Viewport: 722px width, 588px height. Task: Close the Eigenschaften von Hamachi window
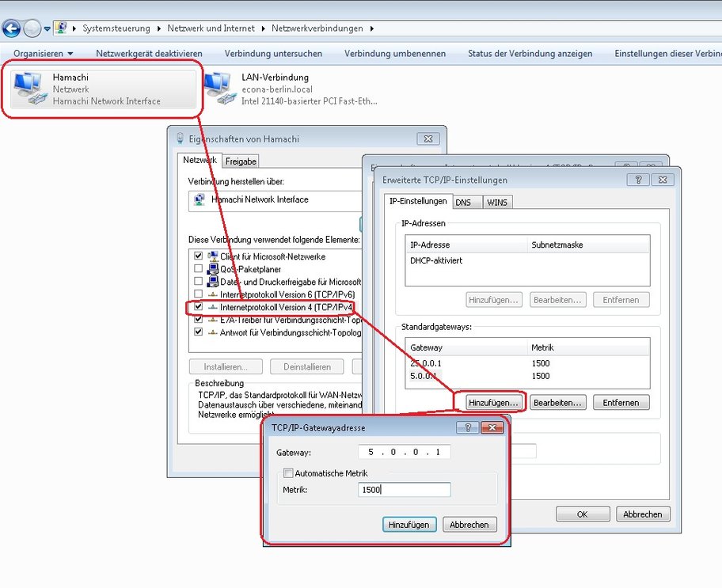tap(428, 138)
